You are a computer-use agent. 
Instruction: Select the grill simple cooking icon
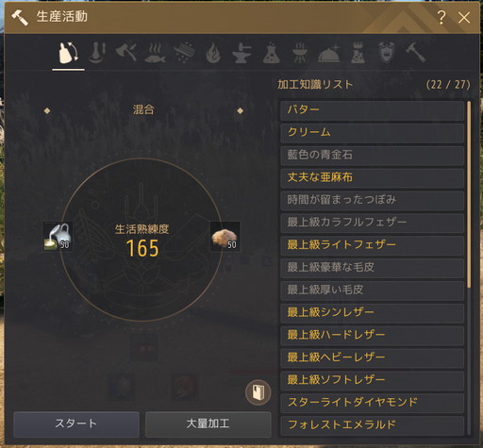300,53
